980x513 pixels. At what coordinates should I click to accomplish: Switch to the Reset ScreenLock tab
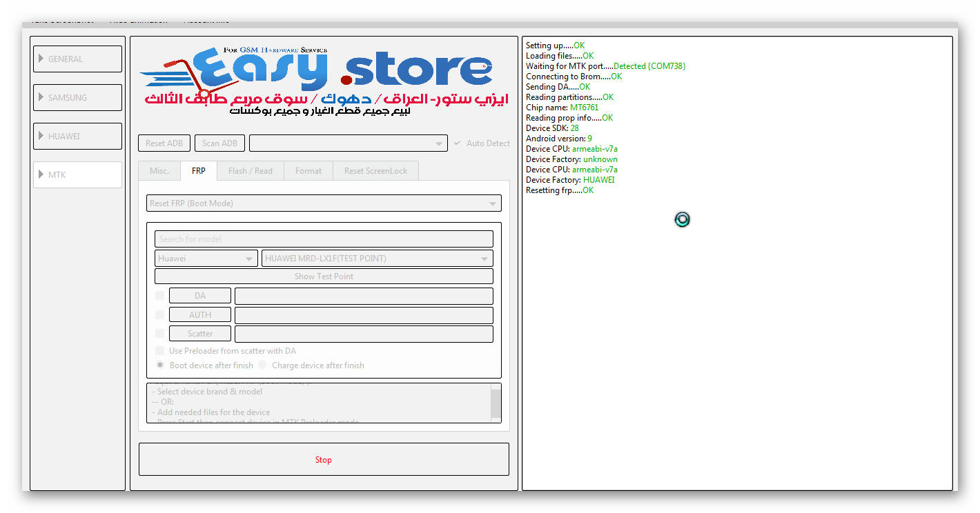[376, 171]
